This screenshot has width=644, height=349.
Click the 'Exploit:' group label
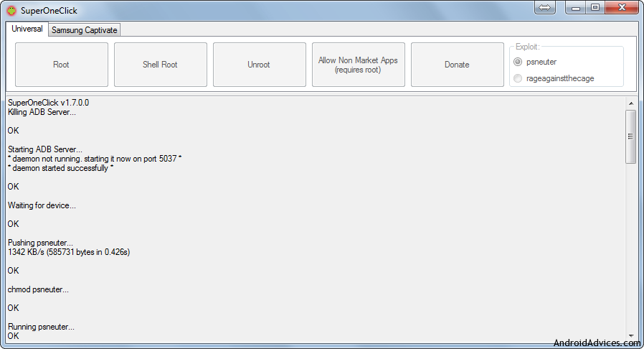pyautogui.click(x=527, y=47)
